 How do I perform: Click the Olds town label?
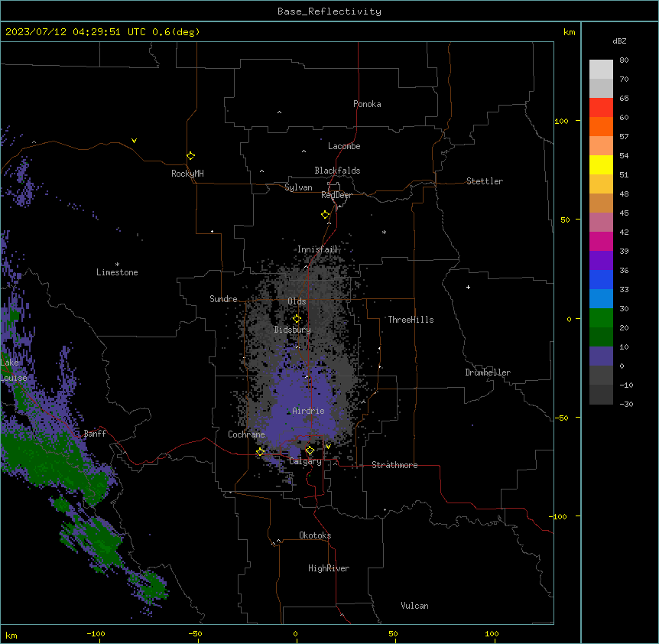click(x=297, y=301)
